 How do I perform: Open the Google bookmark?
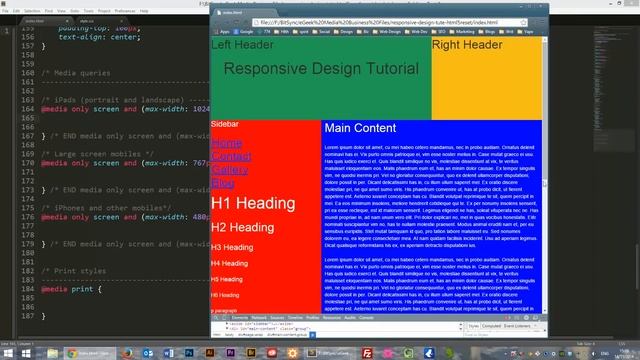pyautogui.click(x=243, y=31)
